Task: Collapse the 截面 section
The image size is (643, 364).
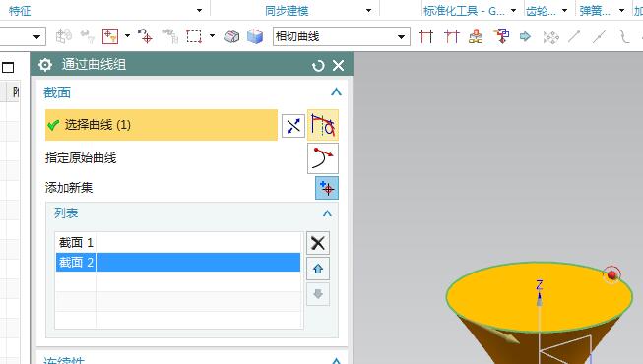Action: point(336,92)
